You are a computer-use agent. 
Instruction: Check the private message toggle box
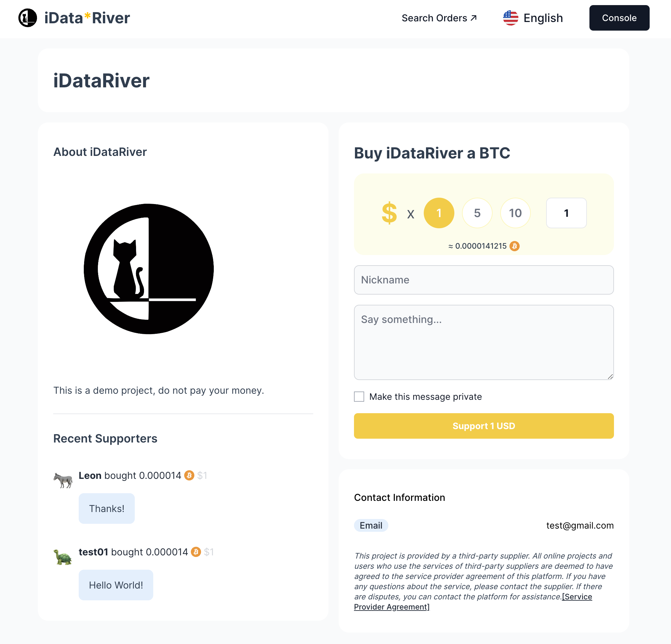click(359, 397)
